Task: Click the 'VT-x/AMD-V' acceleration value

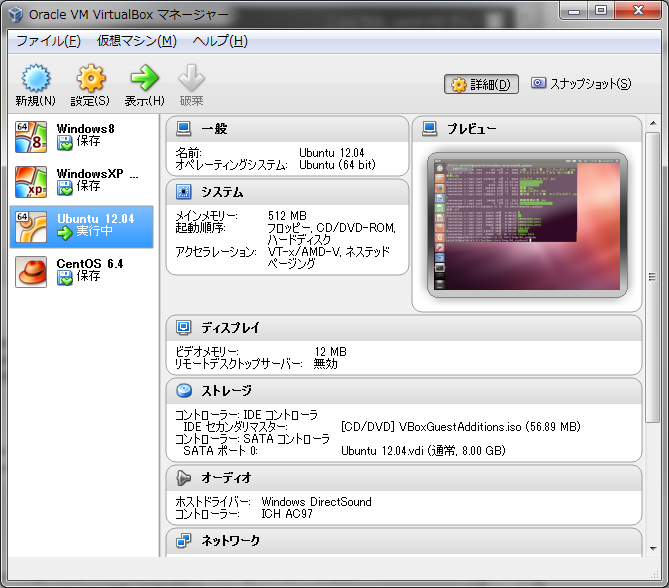Action: click(303, 252)
